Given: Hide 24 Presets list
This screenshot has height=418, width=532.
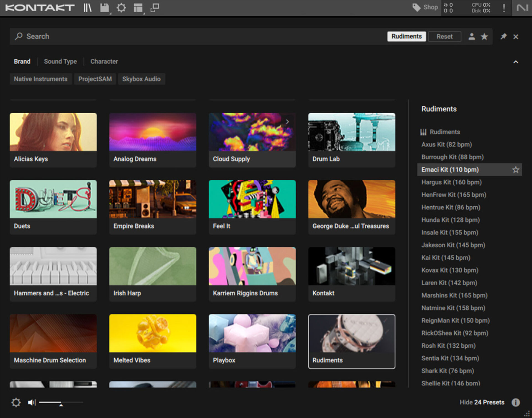Looking at the screenshot, I should tap(482, 402).
